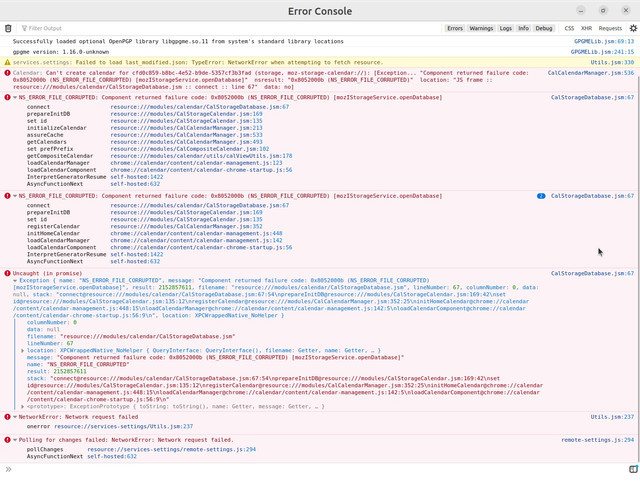
Task: Click the console input prompt chevrons
Action: click(8, 469)
